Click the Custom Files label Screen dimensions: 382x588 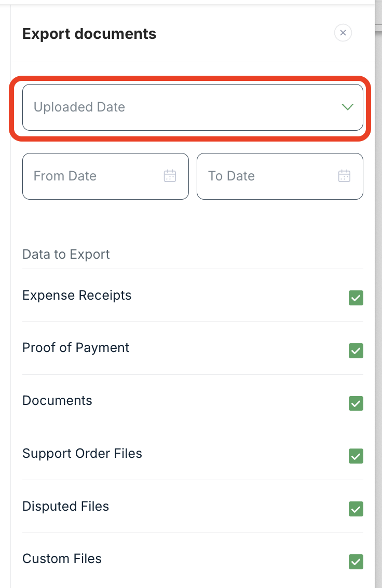(x=62, y=559)
